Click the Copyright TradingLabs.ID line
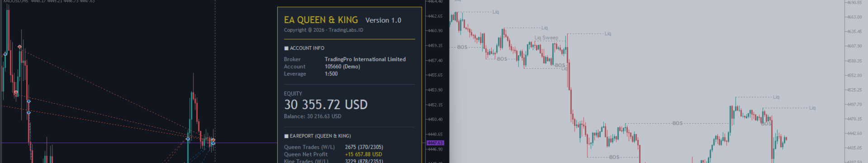The height and width of the screenshot is (163, 868). point(323,30)
